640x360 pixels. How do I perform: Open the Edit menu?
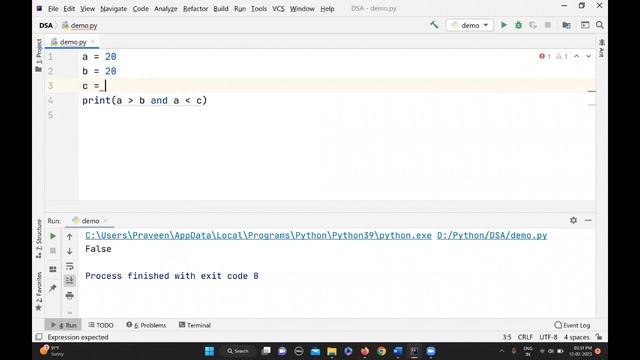[x=69, y=9]
